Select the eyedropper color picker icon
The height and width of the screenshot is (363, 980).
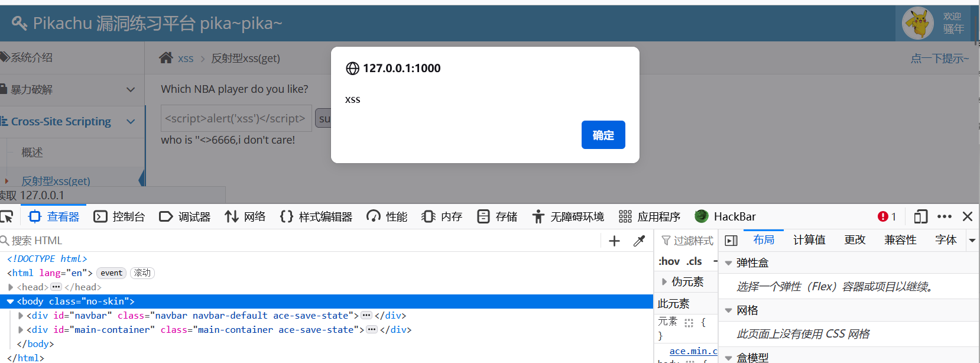pos(639,241)
